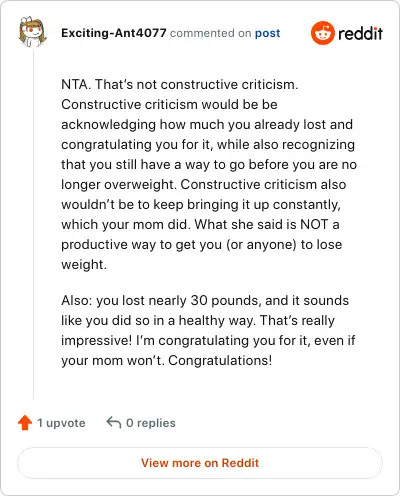Click the comment's first paragraph starting NTA

[x=209, y=174]
